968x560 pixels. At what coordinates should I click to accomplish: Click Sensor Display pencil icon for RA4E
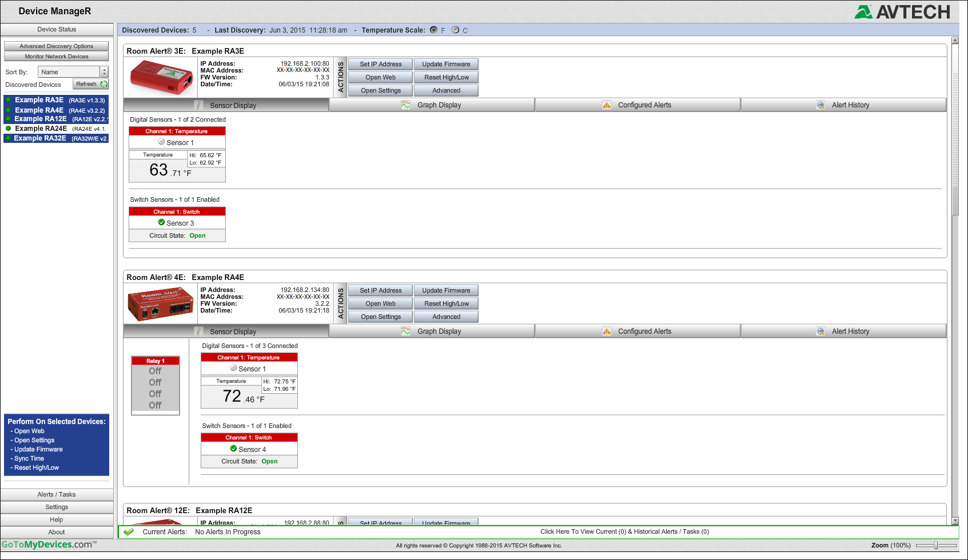click(199, 331)
